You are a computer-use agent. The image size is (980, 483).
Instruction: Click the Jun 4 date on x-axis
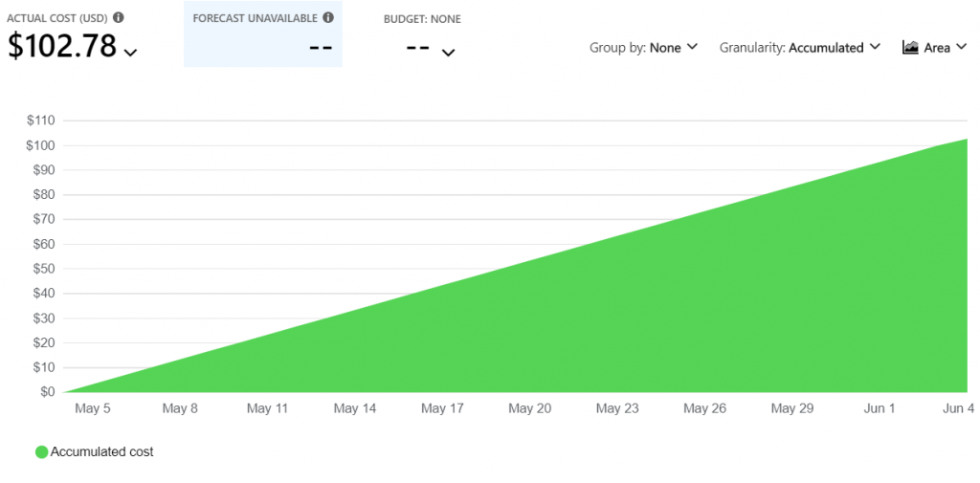click(958, 408)
